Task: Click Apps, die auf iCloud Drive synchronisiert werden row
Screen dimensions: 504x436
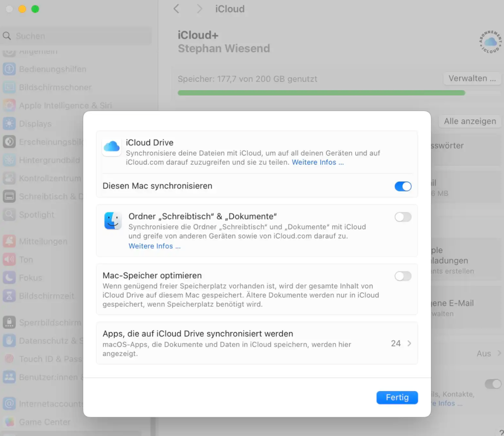Action: point(257,343)
